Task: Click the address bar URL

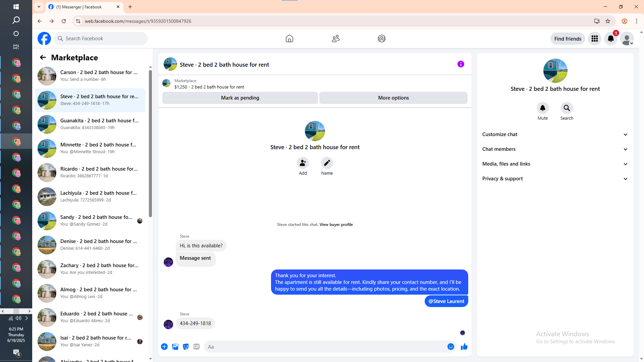Action: pos(138,21)
